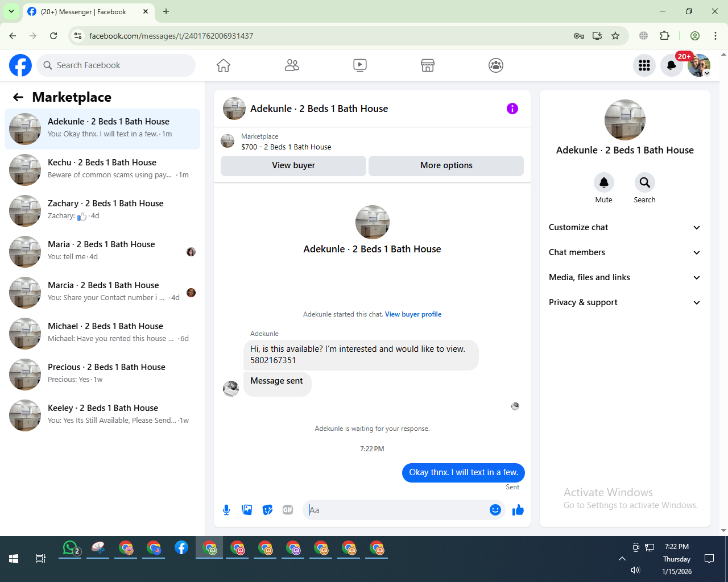
Task: Open the Marketplace storefront icon in top navigation
Action: (428, 65)
